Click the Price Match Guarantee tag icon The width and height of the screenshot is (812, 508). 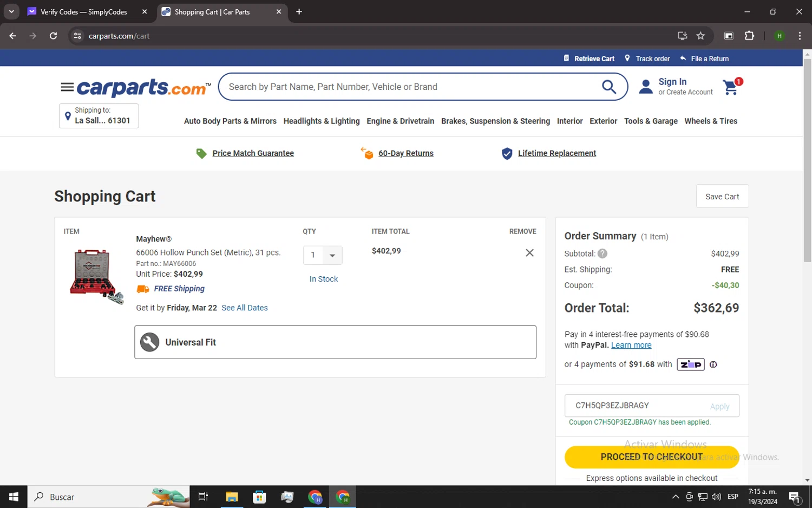coord(201,154)
